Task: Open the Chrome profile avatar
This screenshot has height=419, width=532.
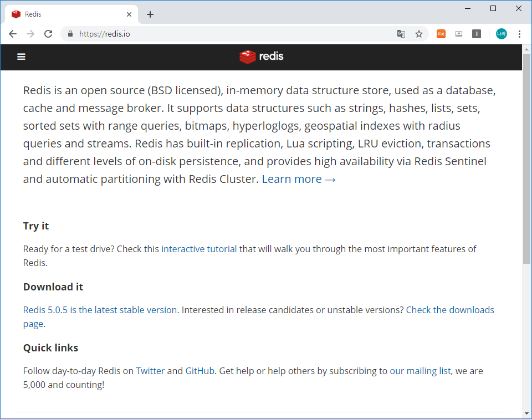Action: pyautogui.click(x=501, y=34)
